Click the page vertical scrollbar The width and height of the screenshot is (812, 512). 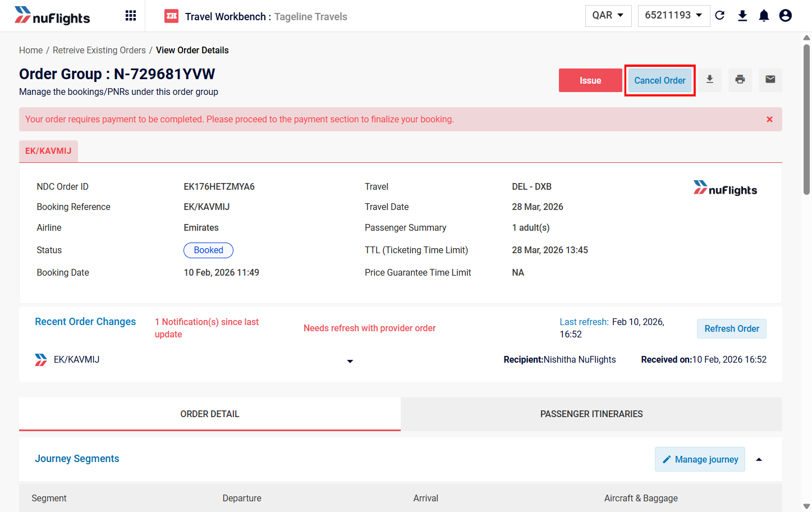coord(807,119)
